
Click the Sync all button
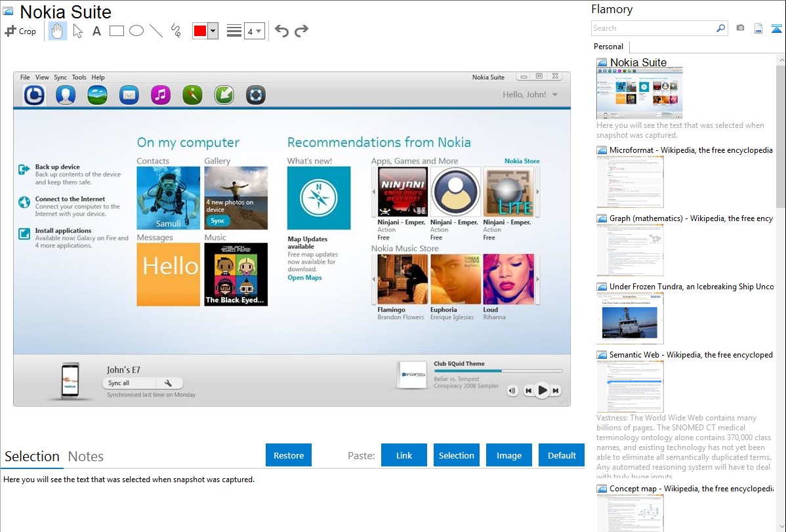point(129,383)
